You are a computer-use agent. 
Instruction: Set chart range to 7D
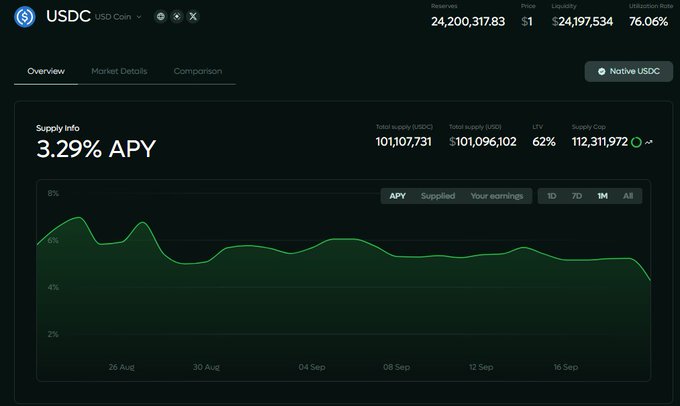coord(577,196)
